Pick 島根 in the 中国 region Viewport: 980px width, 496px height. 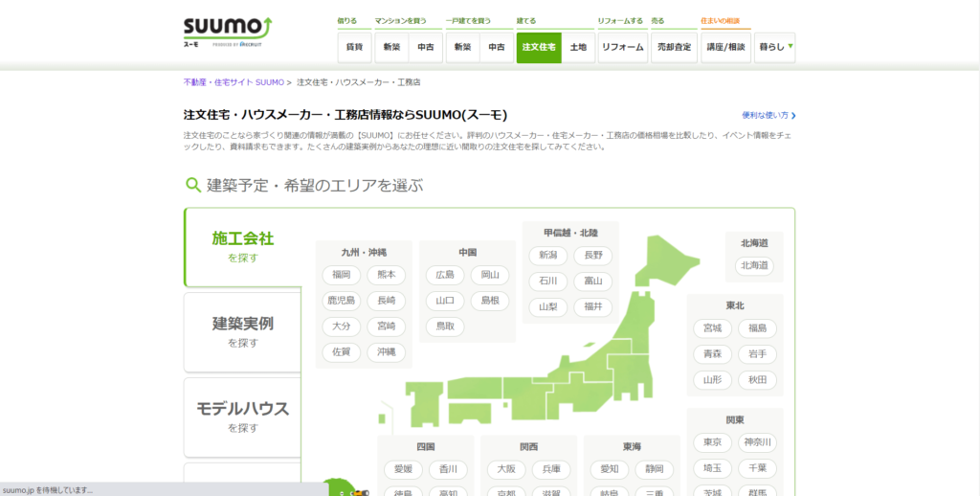coord(490,301)
